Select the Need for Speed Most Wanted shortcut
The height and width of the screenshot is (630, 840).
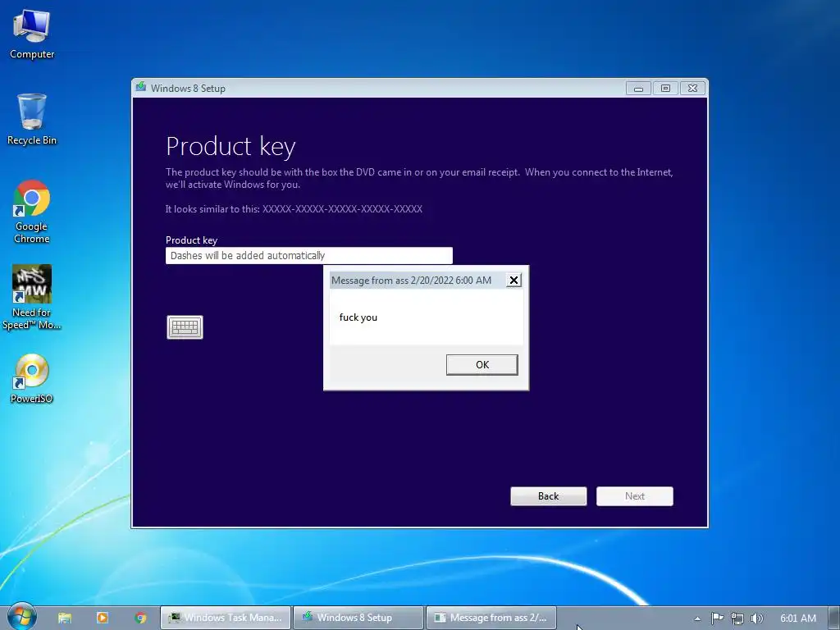pyautogui.click(x=32, y=297)
